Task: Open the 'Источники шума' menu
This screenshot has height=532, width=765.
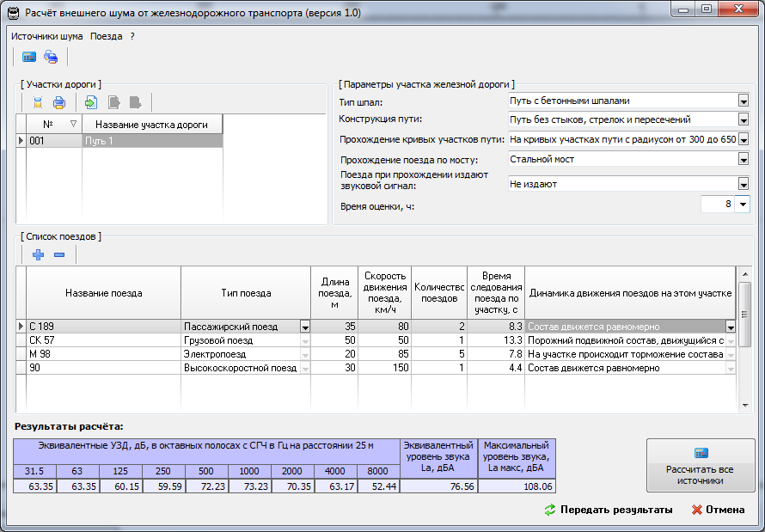Action: (47, 37)
